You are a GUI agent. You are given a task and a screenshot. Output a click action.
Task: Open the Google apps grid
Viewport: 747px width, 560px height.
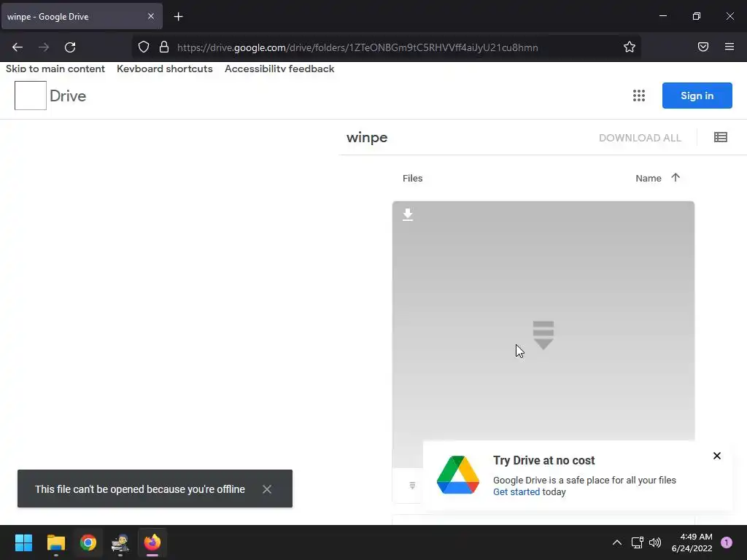click(x=639, y=96)
